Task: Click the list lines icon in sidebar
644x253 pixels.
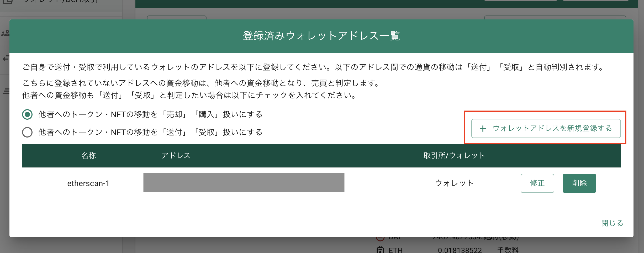Action: pyautogui.click(x=6, y=91)
